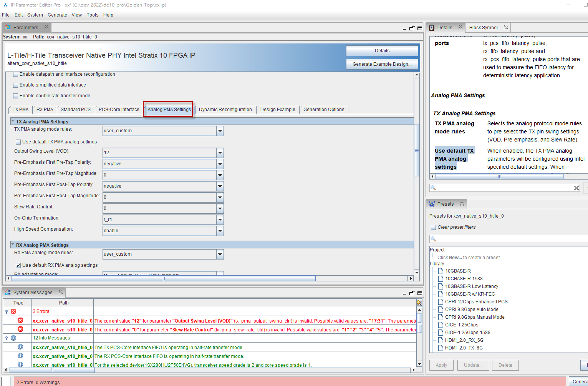
Task: Switch to the TX PMA tab
Action: [x=21, y=110]
